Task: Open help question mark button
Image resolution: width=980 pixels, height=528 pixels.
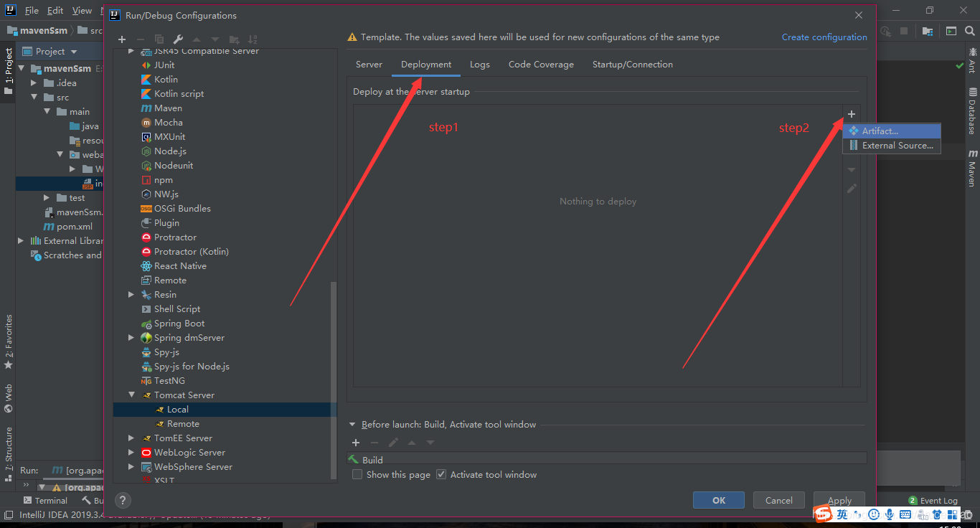Action: [123, 501]
